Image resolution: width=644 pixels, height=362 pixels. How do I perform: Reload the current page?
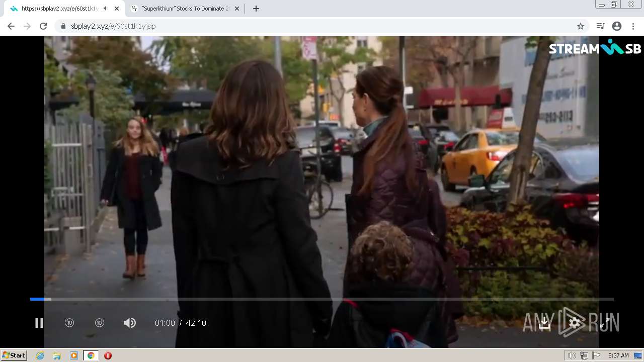click(43, 26)
